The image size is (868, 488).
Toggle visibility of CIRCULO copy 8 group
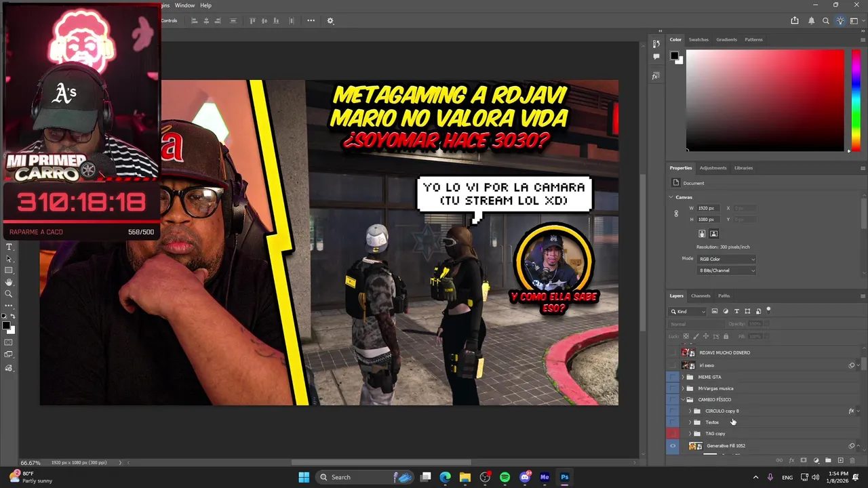tap(673, 411)
